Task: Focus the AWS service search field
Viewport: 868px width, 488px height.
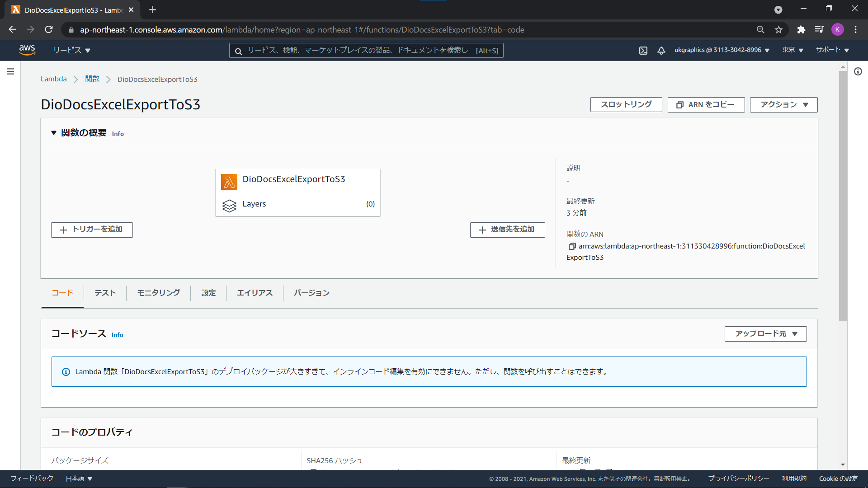Action: 366,51
